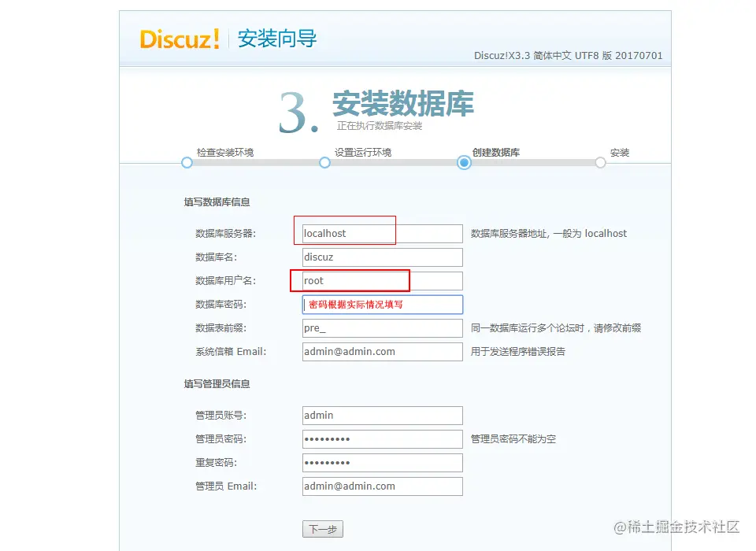
Task: Click the 填写管理员信息 heading
Action: pyautogui.click(x=217, y=383)
